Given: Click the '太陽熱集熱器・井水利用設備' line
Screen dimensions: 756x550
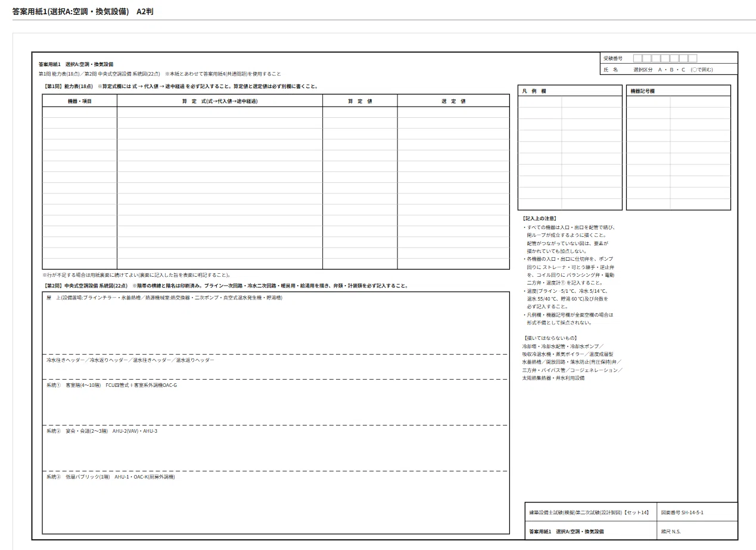Looking at the screenshot, I should (553, 378).
